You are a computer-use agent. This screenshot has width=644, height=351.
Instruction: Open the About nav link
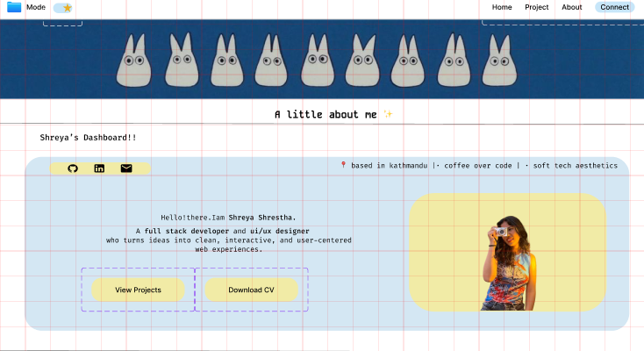point(571,7)
